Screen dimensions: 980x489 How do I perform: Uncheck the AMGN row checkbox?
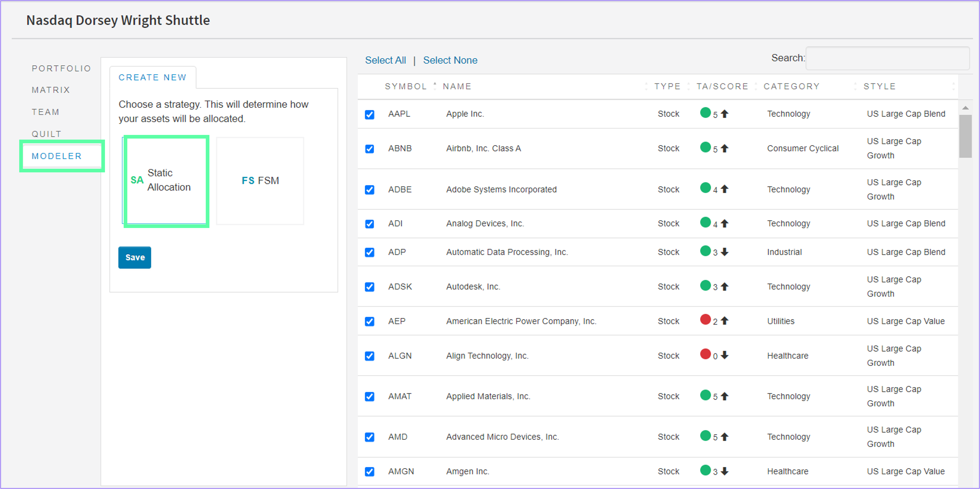(x=369, y=471)
